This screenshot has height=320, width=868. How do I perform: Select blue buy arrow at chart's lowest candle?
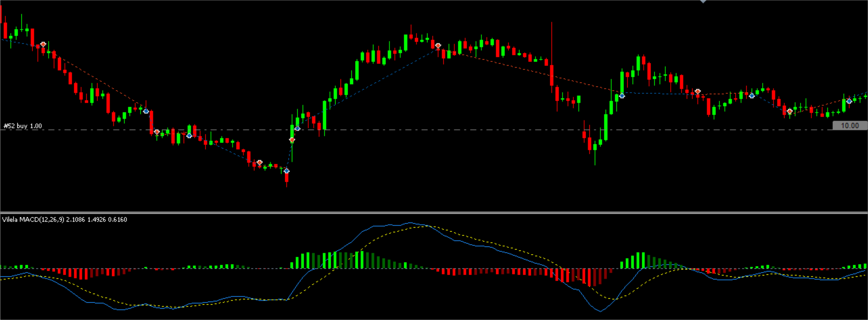point(286,171)
